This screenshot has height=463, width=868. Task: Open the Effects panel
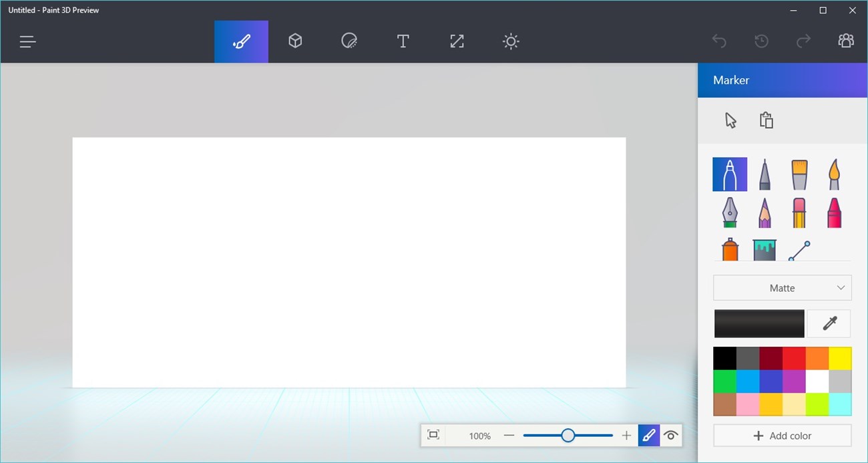(511, 41)
